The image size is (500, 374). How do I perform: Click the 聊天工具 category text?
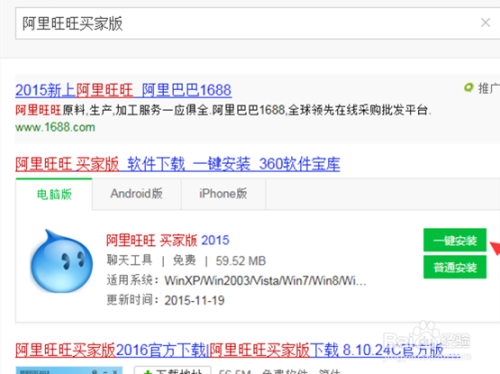129,260
